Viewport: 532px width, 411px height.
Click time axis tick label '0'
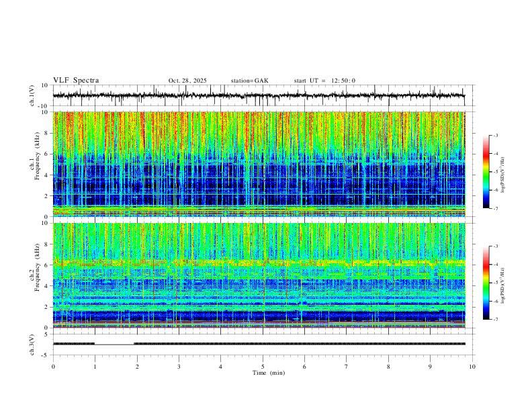click(x=53, y=367)
